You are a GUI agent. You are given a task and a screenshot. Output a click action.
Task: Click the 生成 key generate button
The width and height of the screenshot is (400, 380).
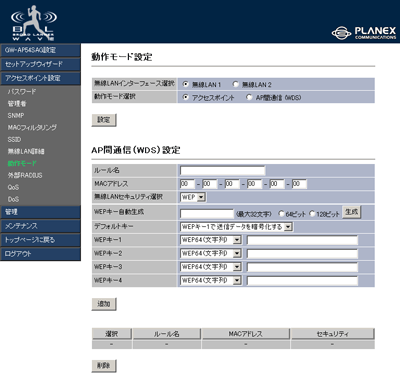[x=352, y=212]
